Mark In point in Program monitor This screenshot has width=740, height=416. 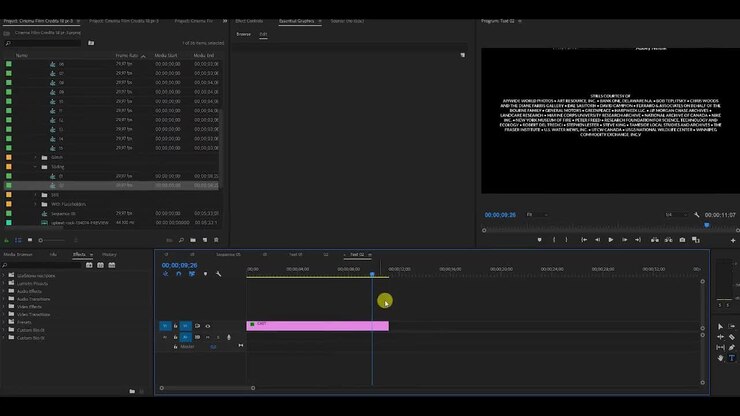tap(554, 240)
